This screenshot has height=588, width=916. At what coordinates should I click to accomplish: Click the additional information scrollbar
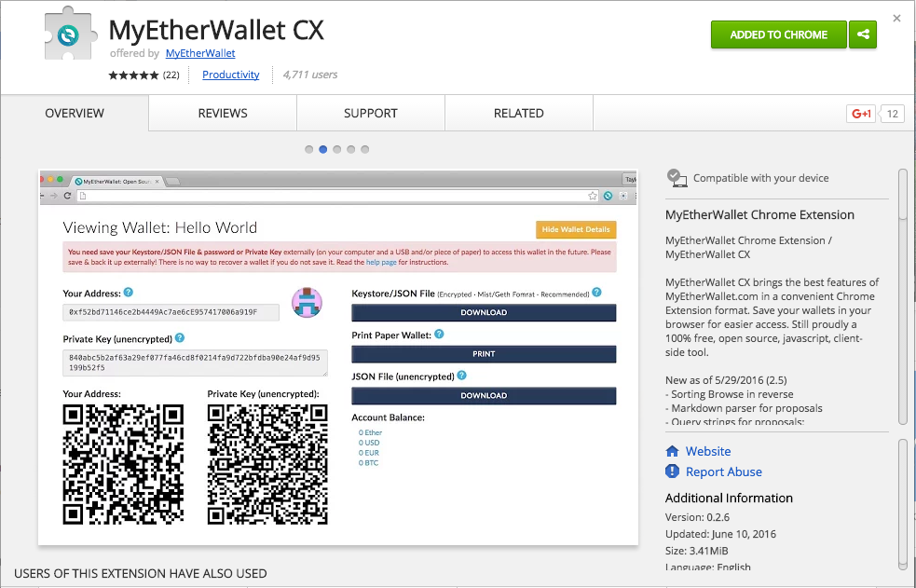[903, 503]
